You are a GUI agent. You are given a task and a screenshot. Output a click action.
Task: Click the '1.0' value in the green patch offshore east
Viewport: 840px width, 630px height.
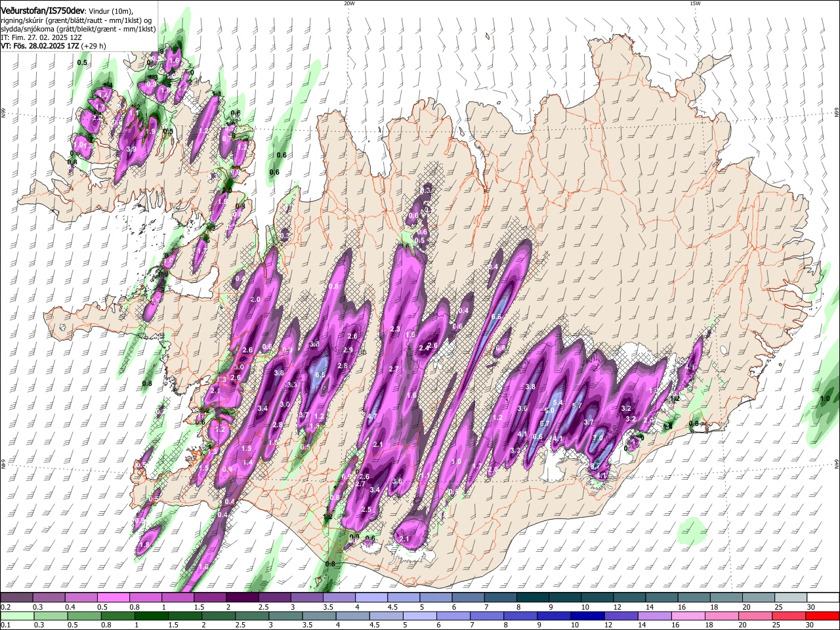[826, 398]
